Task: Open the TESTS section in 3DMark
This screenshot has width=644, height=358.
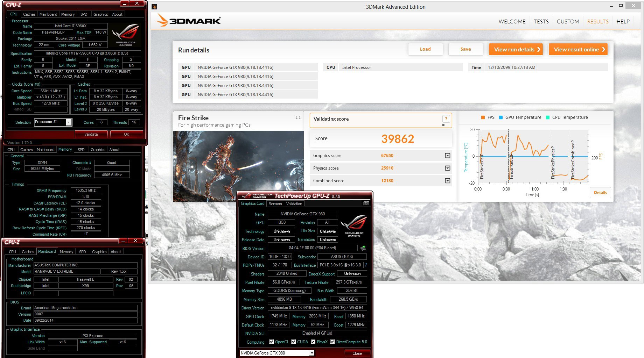Action: [x=541, y=21]
